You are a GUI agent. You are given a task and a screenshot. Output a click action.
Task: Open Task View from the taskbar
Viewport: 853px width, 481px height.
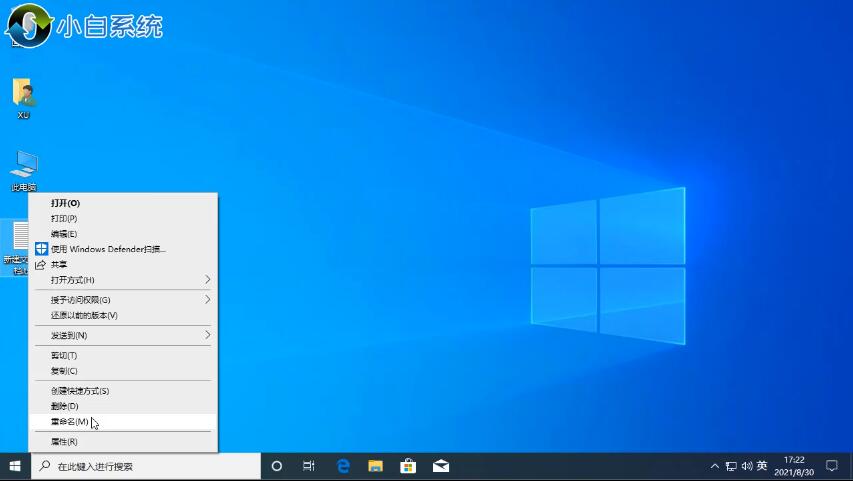(309, 466)
